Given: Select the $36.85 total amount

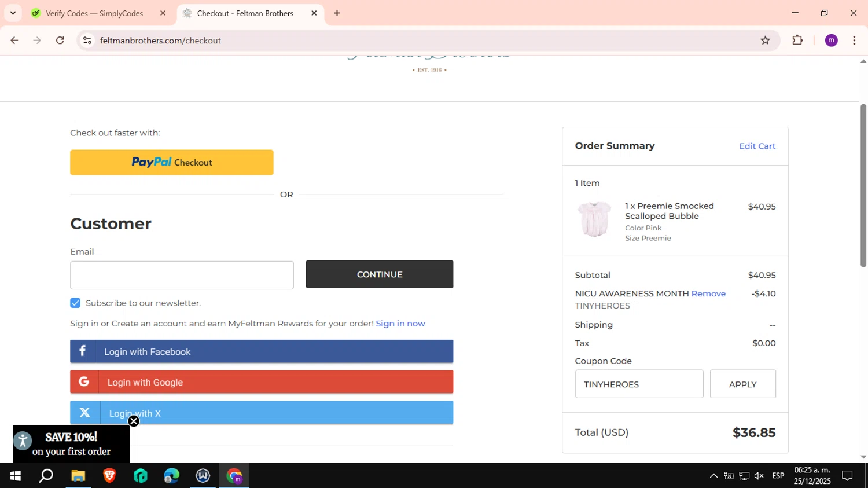Looking at the screenshot, I should (x=754, y=432).
